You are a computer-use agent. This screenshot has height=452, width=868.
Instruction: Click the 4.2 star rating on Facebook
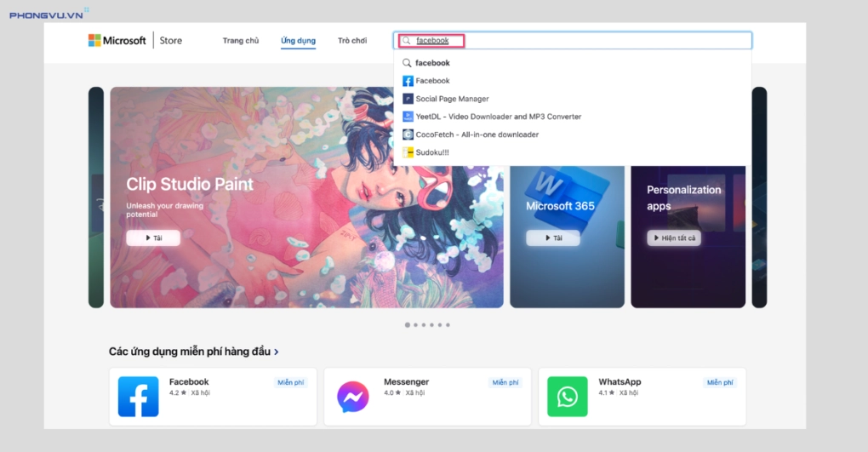coord(177,392)
